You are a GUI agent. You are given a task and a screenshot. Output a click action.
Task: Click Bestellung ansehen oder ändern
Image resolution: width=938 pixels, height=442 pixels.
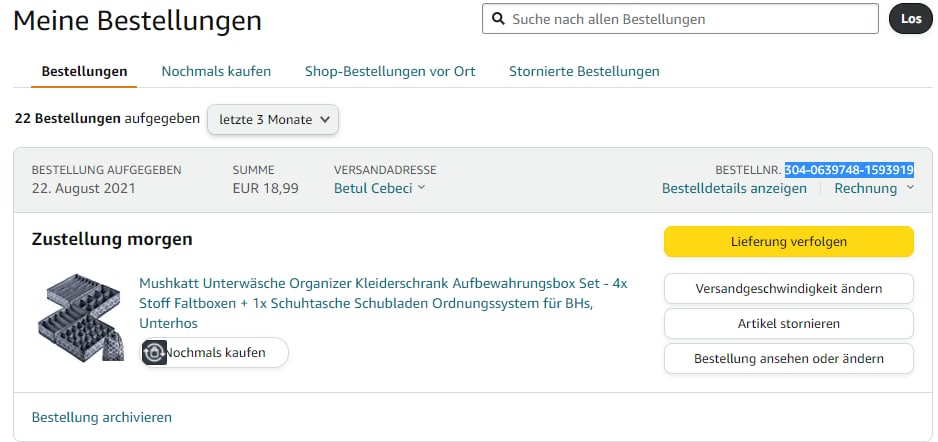(x=788, y=358)
